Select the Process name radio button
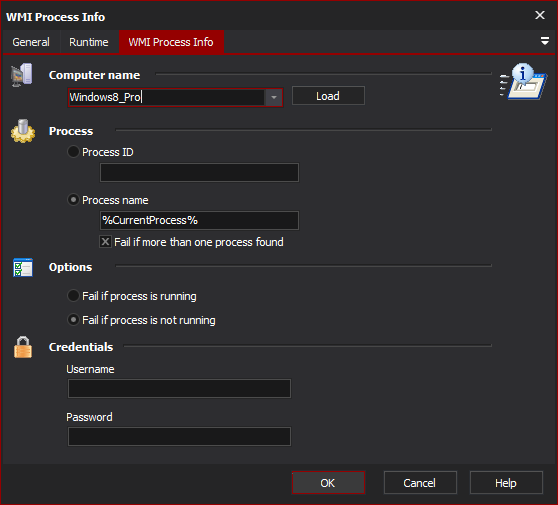This screenshot has height=505, width=558. coord(73,200)
